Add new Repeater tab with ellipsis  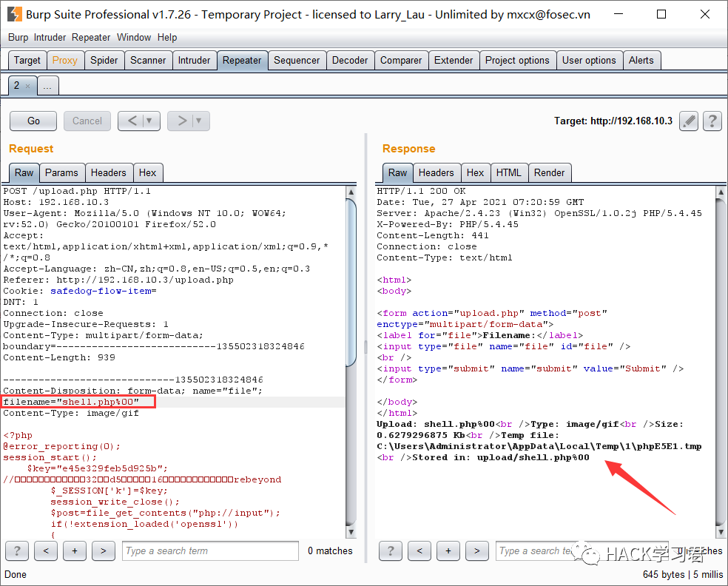(x=47, y=86)
